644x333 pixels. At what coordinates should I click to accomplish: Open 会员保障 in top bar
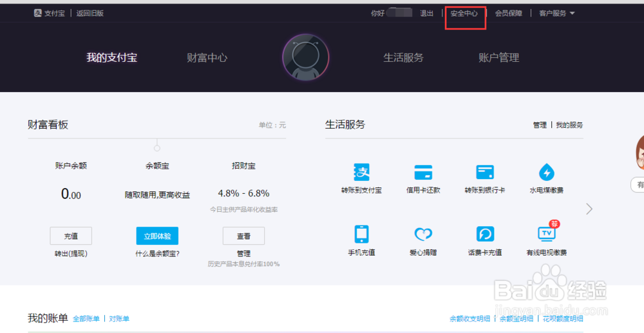[x=509, y=13]
